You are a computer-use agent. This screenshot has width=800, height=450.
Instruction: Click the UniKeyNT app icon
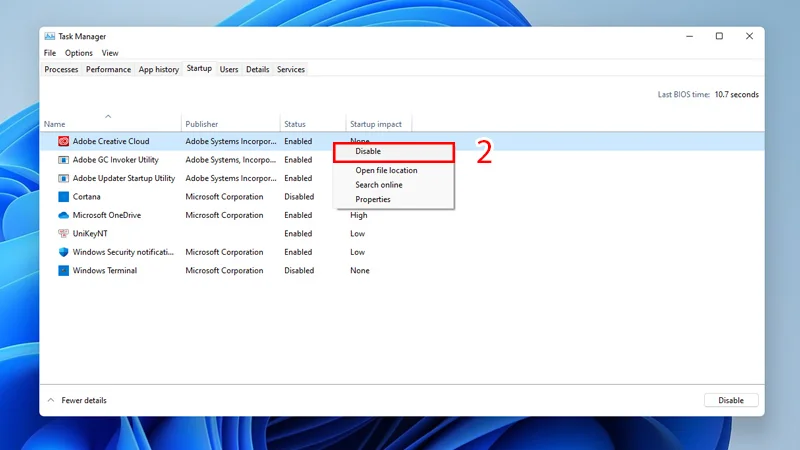coord(63,234)
